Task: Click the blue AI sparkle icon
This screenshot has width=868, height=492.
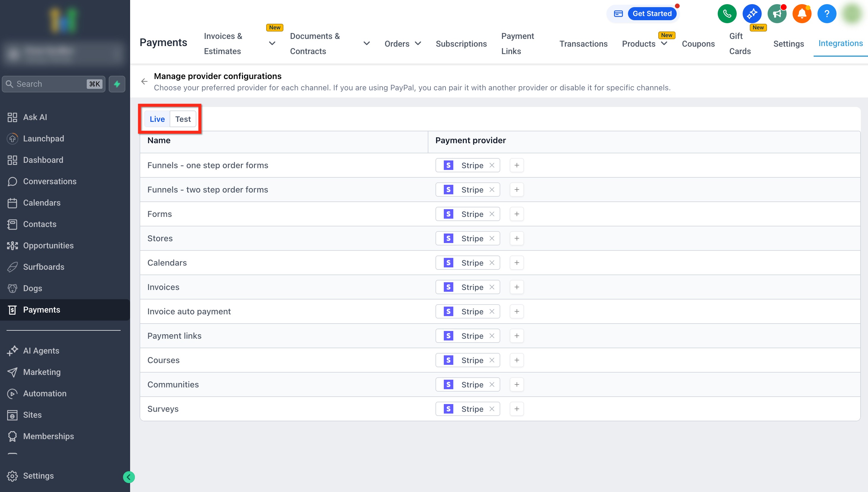Action: (752, 14)
